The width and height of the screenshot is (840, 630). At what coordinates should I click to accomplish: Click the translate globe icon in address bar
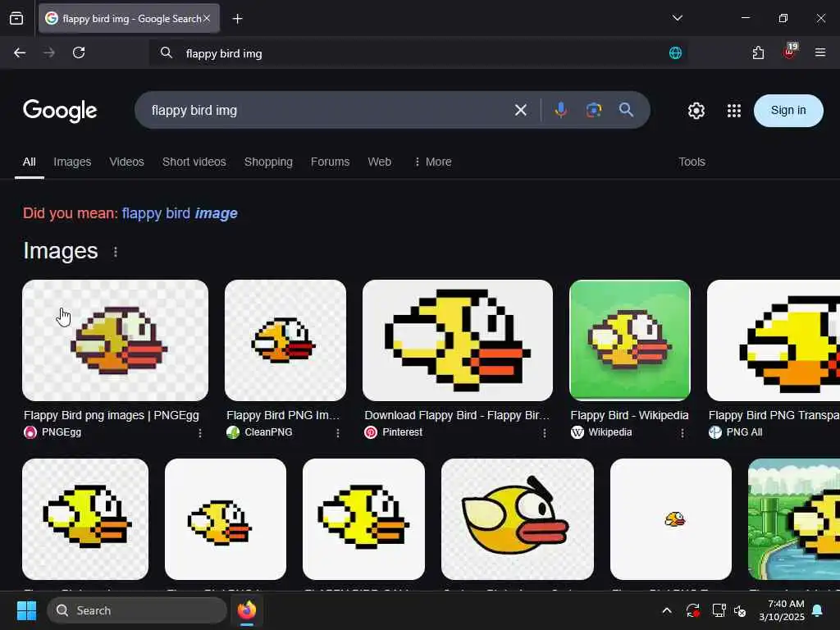(x=675, y=52)
